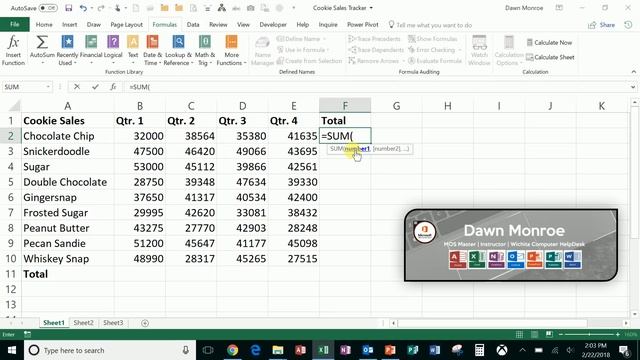Click the Undo arrow
Image resolution: width=640 pixels, height=360 pixels.
click(83, 8)
